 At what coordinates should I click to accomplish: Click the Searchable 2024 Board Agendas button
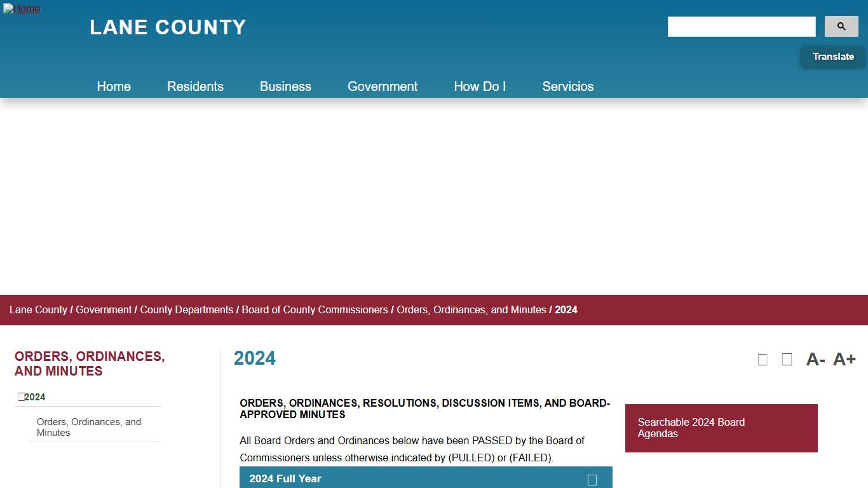[721, 428]
